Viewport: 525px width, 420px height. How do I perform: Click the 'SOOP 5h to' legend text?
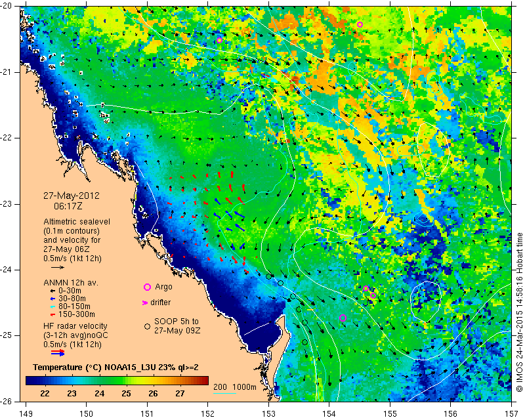pos(176,322)
